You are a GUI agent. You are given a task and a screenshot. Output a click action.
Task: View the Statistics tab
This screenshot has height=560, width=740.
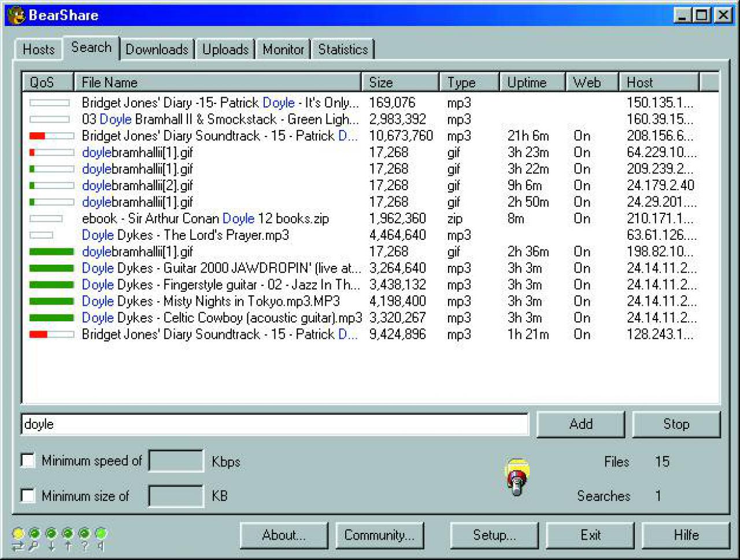pos(343,50)
